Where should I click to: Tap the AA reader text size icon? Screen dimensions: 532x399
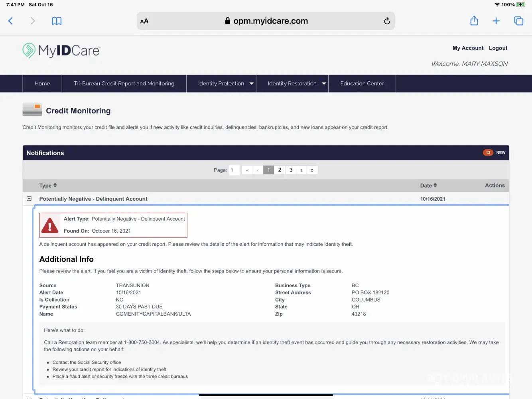144,21
